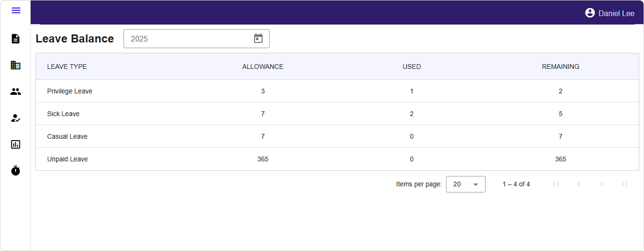Image resolution: width=644 pixels, height=251 pixels.
Task: Expand the items per page dropdown
Action: tap(465, 184)
